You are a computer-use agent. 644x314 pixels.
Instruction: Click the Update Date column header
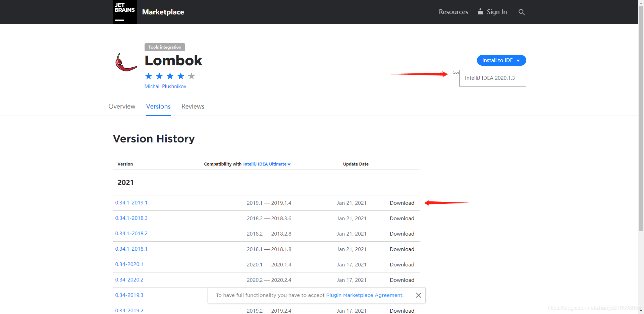click(356, 164)
